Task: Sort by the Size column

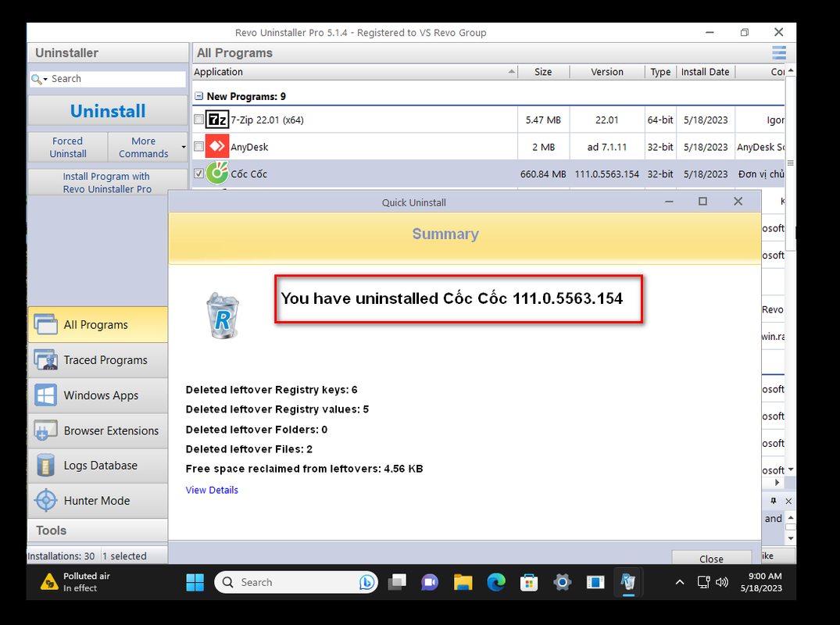Action: pyautogui.click(x=543, y=72)
